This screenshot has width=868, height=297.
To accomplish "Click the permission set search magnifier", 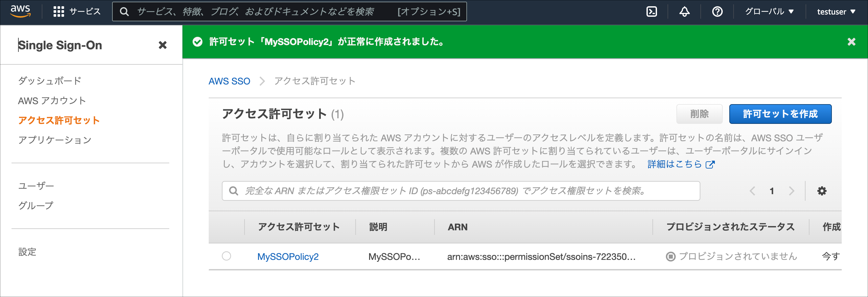I will point(233,191).
